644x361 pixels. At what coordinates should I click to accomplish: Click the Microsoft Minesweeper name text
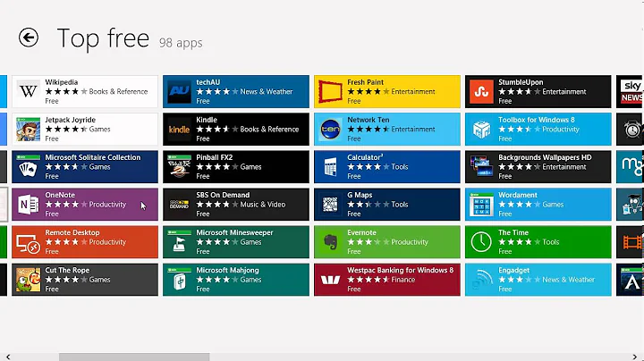point(234,232)
